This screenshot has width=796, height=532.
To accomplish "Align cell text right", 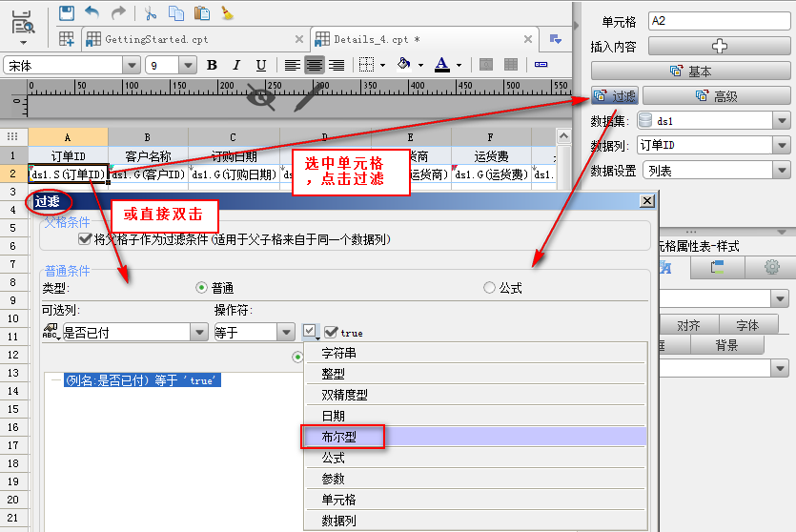I will pos(337,65).
